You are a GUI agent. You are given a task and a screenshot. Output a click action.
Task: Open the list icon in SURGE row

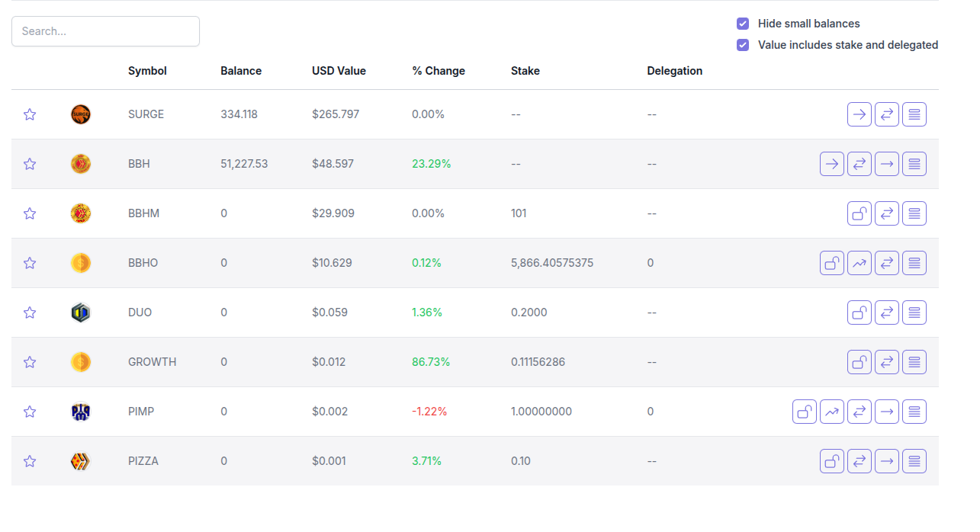click(x=914, y=114)
